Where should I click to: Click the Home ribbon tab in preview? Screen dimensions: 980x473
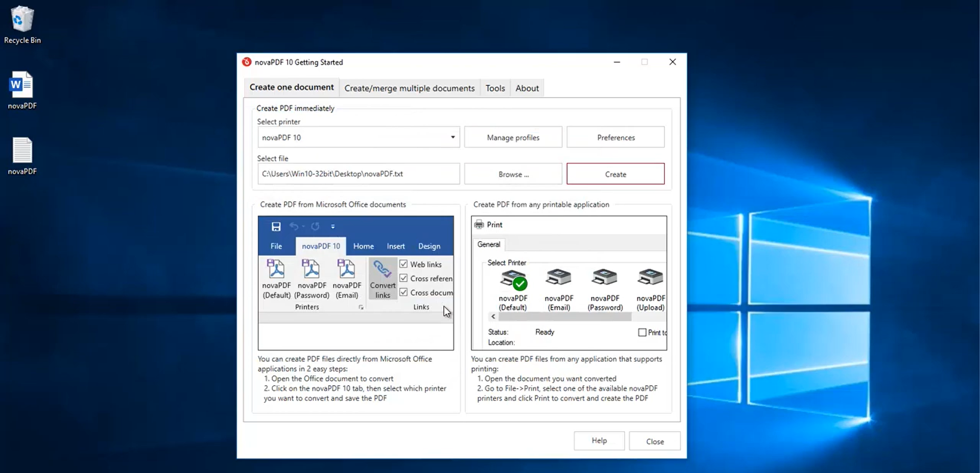364,246
